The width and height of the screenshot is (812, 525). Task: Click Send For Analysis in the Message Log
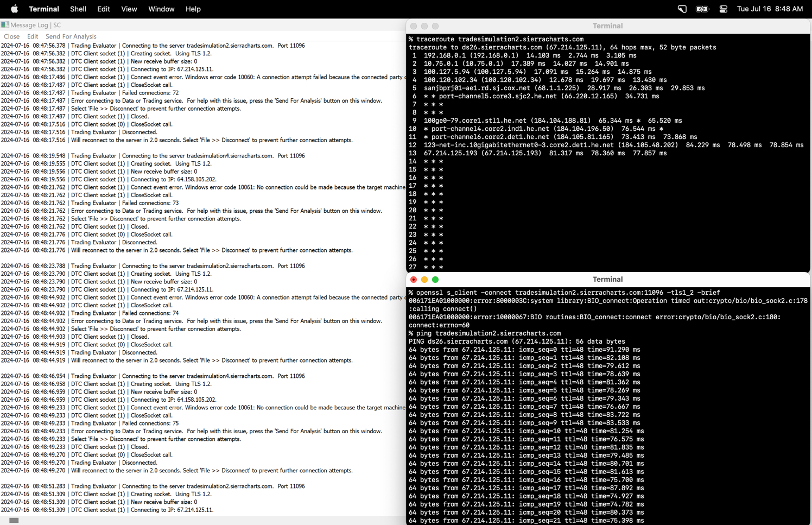(71, 36)
